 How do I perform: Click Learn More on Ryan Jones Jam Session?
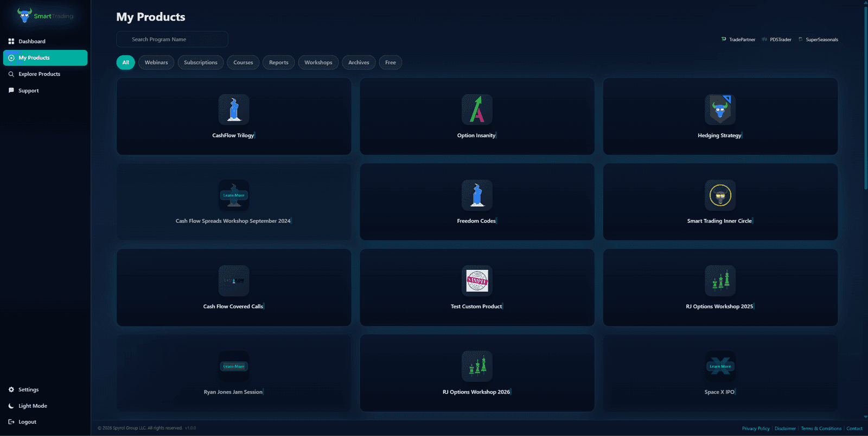coord(234,367)
